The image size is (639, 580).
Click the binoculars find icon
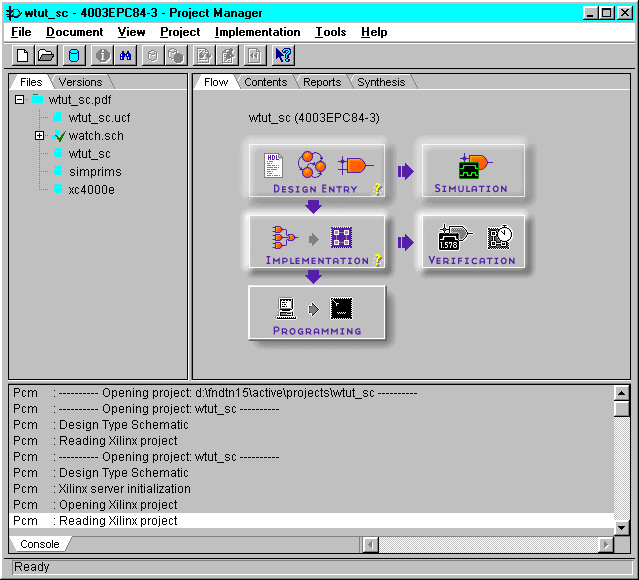point(125,55)
